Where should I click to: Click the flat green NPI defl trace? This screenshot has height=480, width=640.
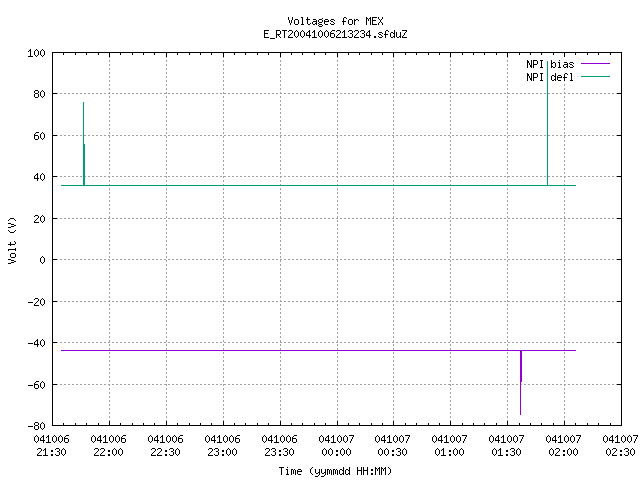point(318,185)
